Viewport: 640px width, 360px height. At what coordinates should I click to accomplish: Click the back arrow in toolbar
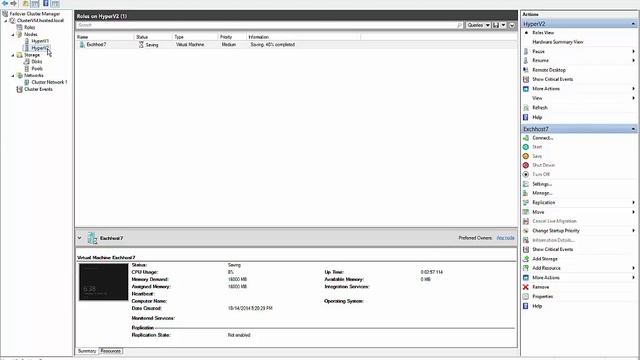pyautogui.click(x=5, y=3)
